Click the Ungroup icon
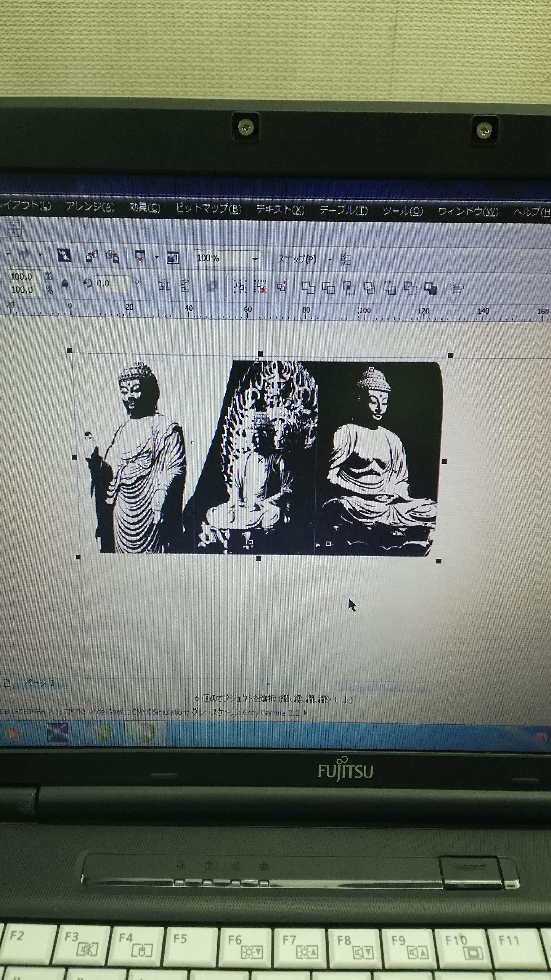 pos(260,287)
